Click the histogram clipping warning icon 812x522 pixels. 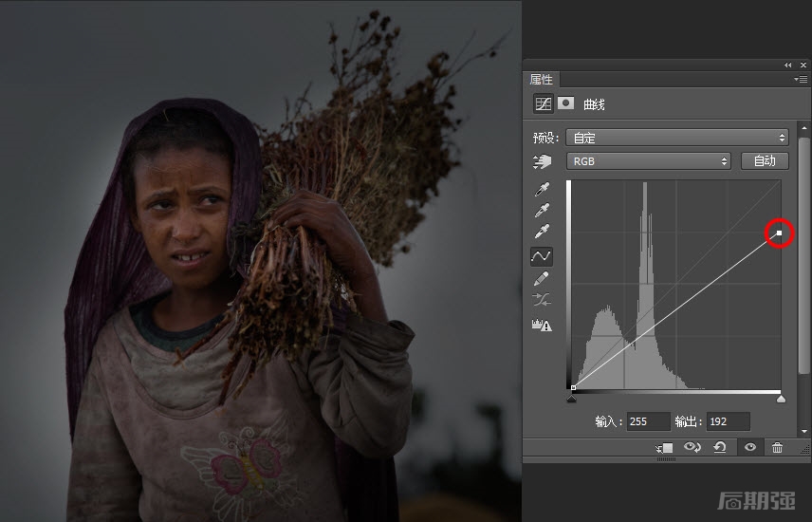(x=542, y=325)
